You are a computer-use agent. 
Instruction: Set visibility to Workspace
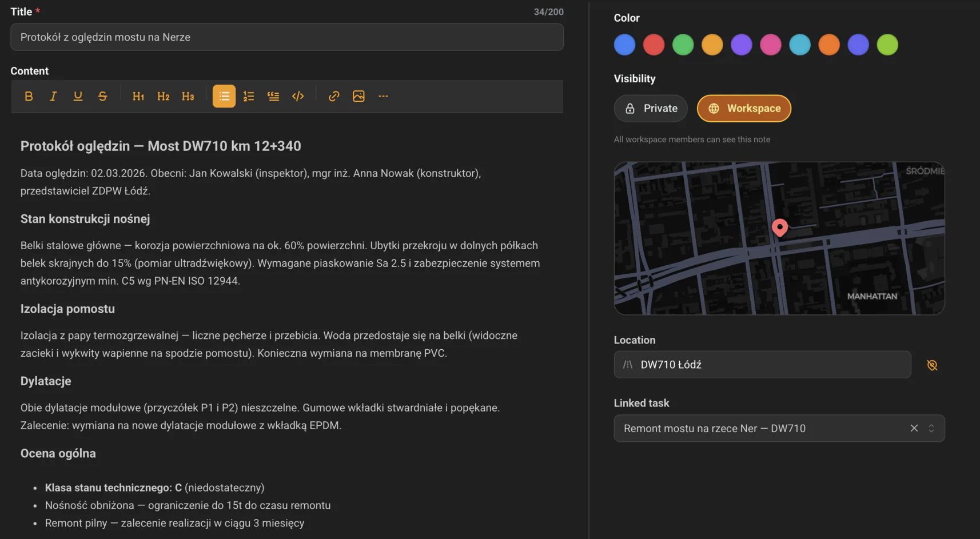point(744,108)
